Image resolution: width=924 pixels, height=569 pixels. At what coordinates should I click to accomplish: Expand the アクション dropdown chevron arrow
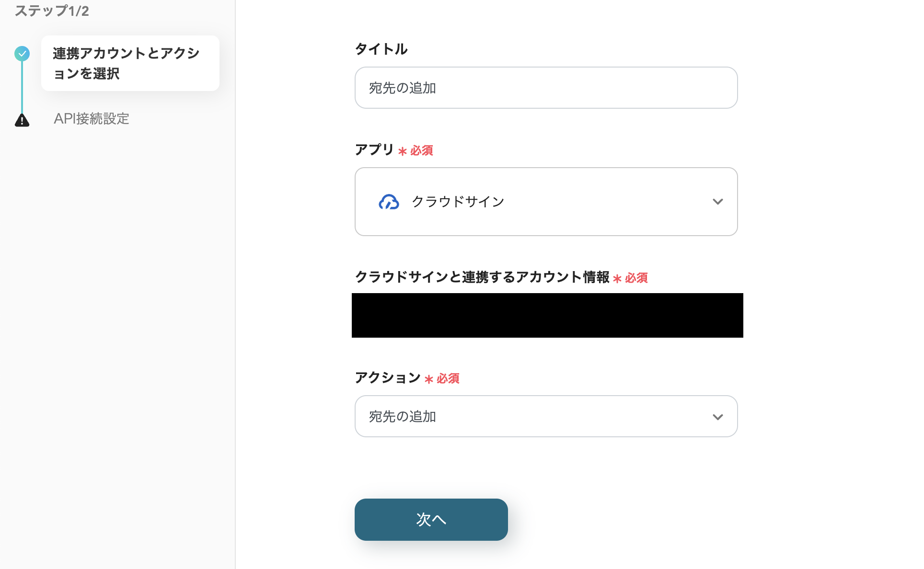pos(717,417)
